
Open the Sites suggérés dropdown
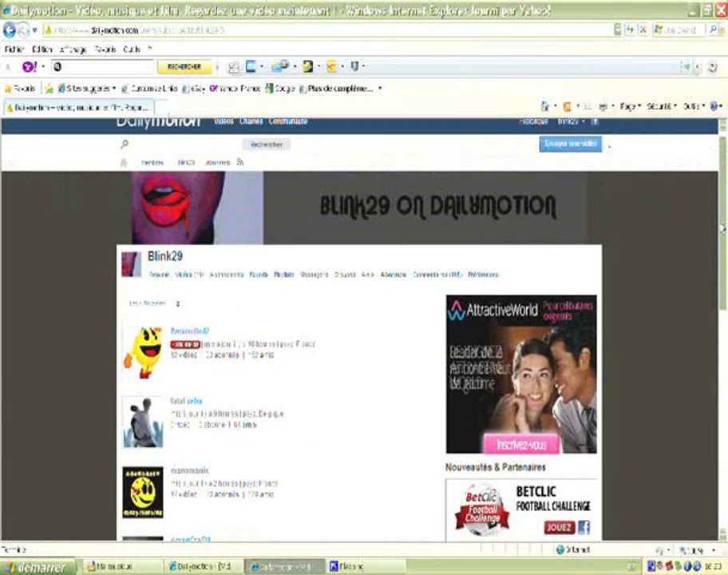click(86, 89)
